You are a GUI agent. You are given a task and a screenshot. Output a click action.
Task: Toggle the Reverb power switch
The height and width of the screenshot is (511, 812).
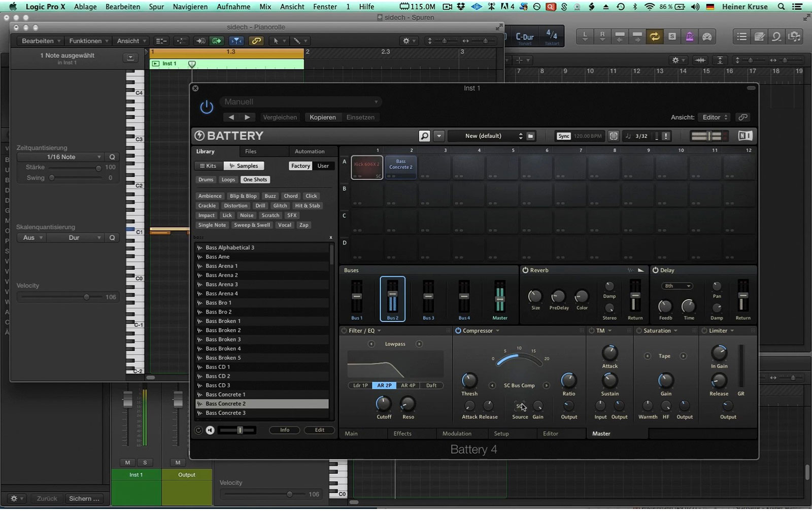tap(525, 270)
